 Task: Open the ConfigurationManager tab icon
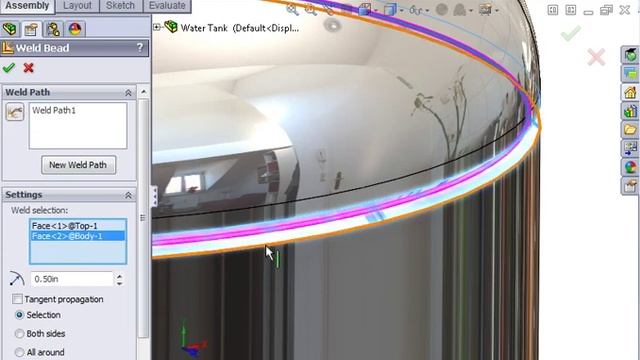(53, 29)
